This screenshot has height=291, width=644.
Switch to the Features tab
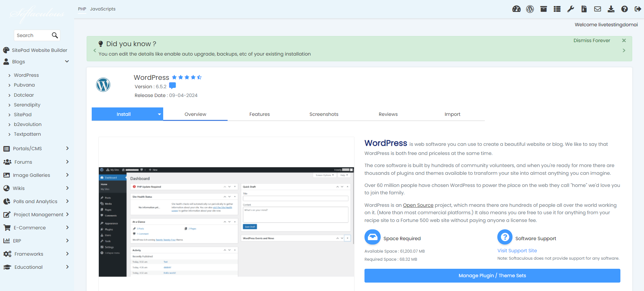(x=260, y=114)
